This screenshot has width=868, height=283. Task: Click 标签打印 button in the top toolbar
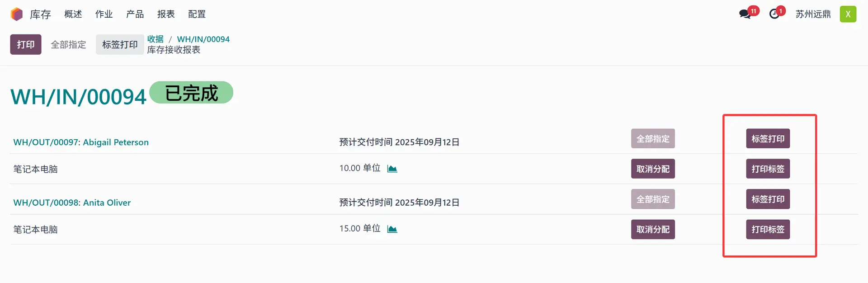tap(120, 44)
